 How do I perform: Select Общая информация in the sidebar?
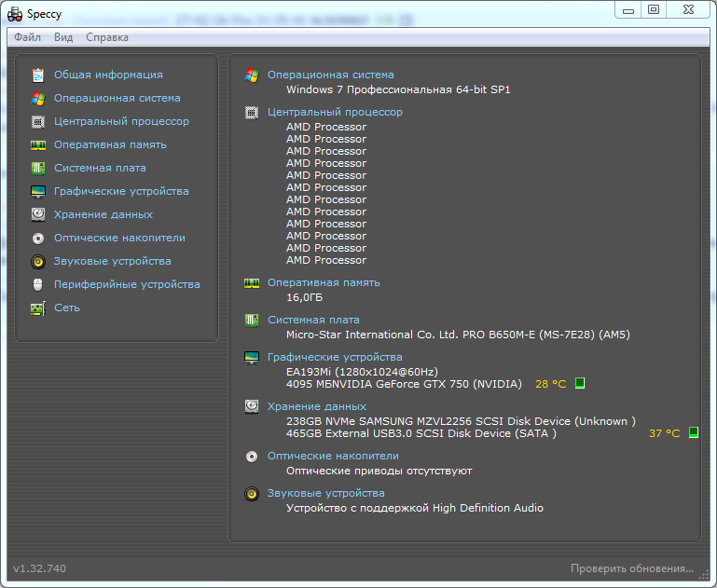(x=108, y=75)
